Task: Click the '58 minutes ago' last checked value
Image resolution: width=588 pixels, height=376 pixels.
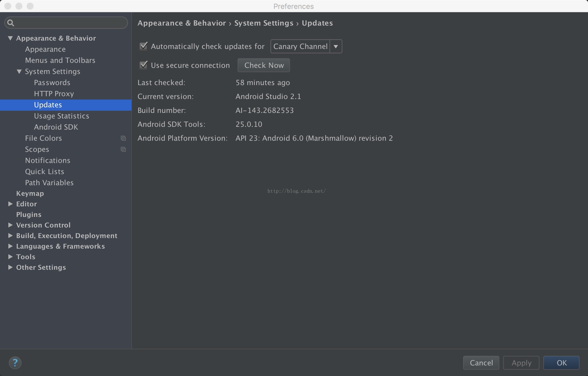Action: point(263,83)
